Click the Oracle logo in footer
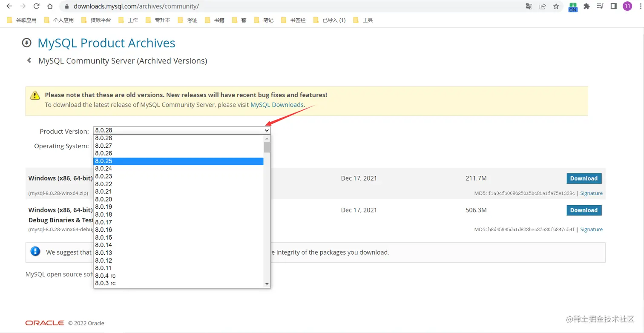This screenshot has width=644, height=333. coord(45,323)
